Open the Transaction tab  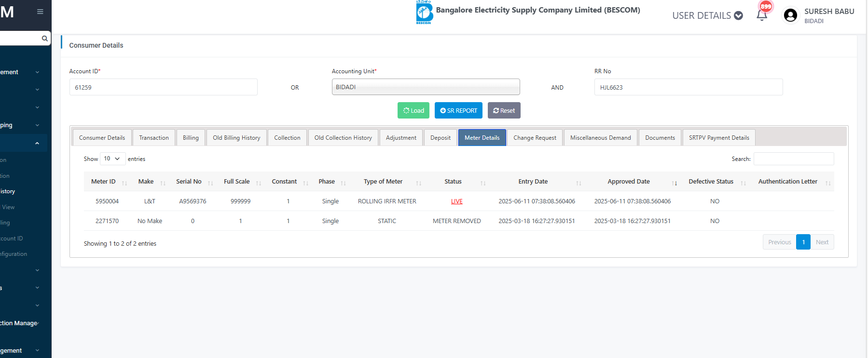click(x=154, y=137)
